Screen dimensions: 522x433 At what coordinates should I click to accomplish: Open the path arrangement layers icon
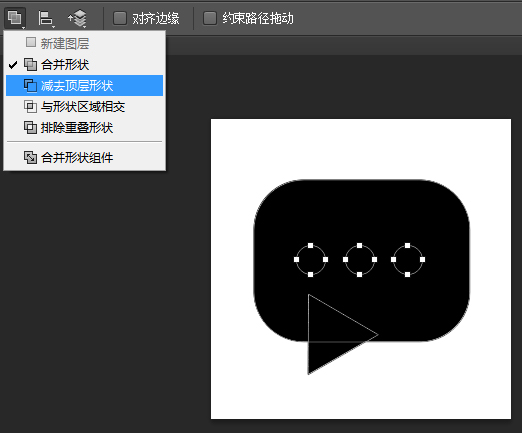point(77,18)
